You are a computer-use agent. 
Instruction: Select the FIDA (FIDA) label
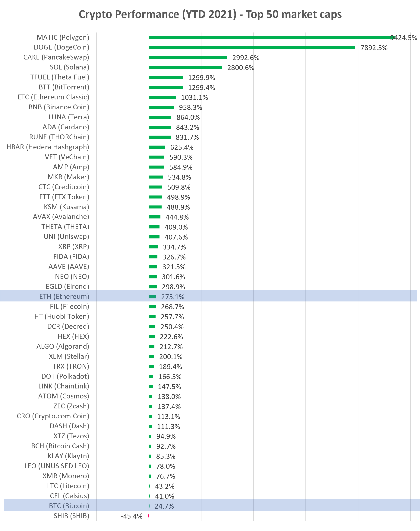point(71,256)
